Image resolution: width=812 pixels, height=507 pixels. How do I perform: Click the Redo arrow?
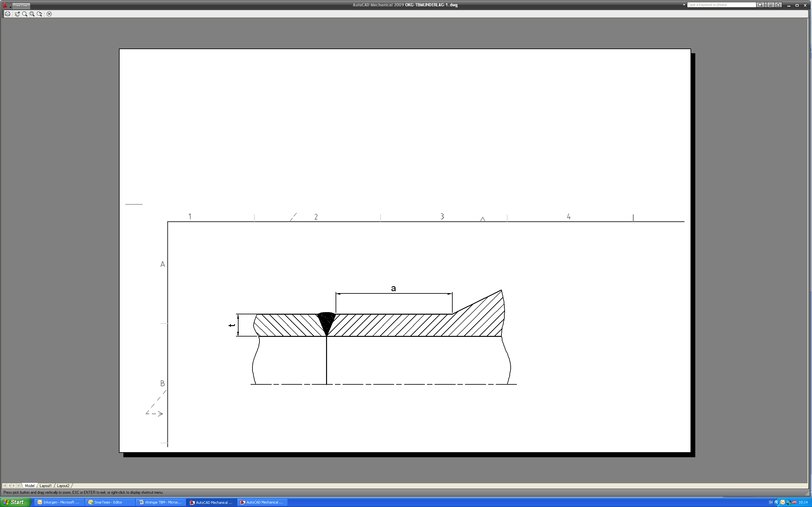(25, 5)
